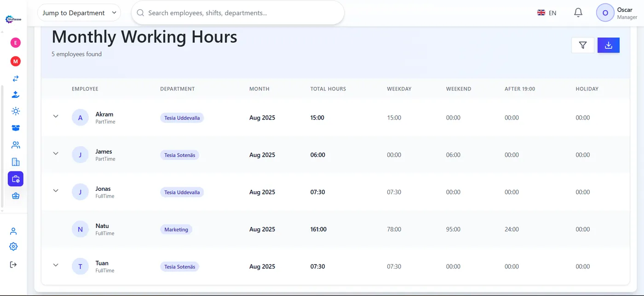Click Tuan's employee name
The image size is (644, 296).
(x=102, y=263)
